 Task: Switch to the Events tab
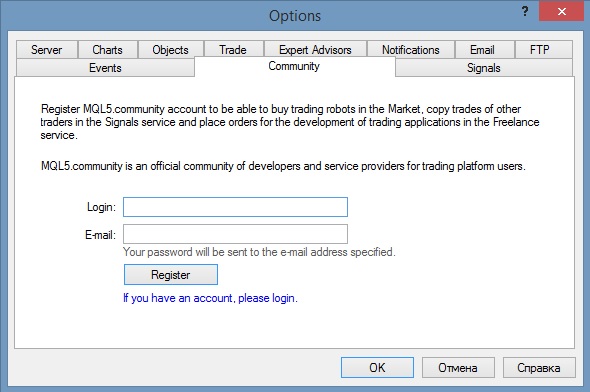[x=105, y=68]
